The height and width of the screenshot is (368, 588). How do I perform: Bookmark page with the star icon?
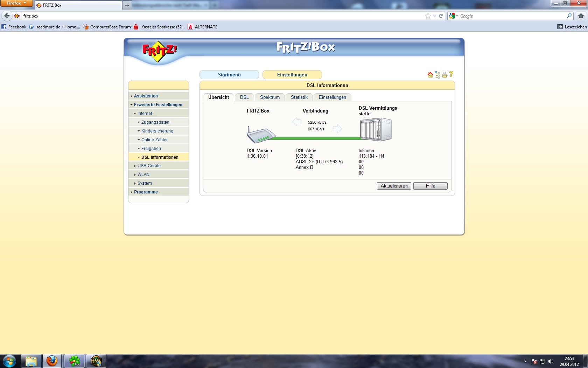428,16
